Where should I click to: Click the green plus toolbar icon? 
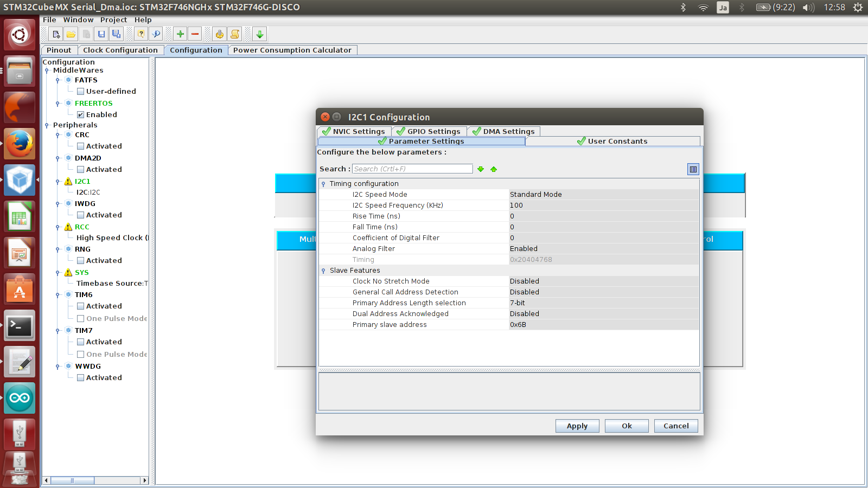coord(180,34)
